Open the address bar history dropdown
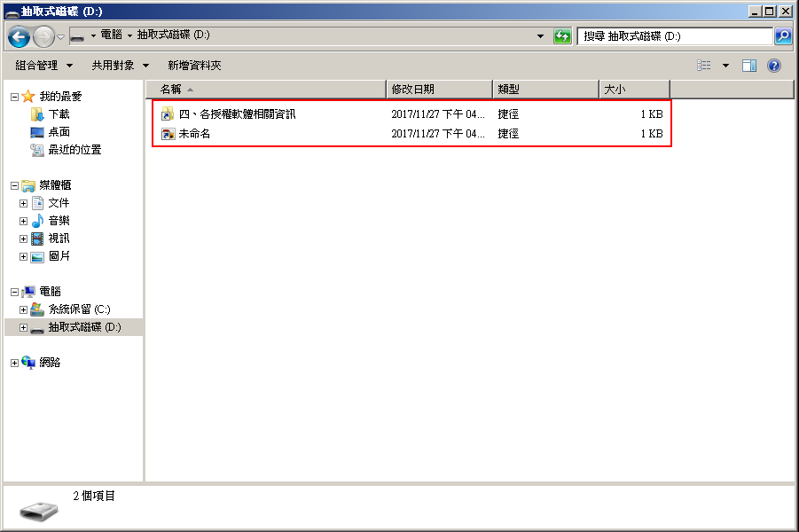Screen dimensions: 799x532 tap(541, 36)
